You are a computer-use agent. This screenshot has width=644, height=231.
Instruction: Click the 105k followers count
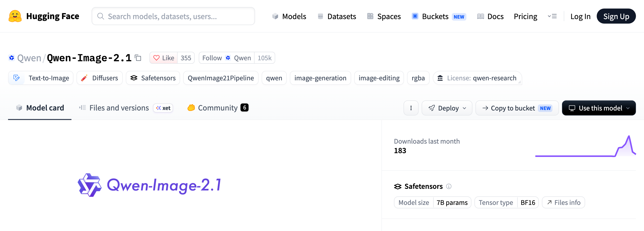[265, 58]
